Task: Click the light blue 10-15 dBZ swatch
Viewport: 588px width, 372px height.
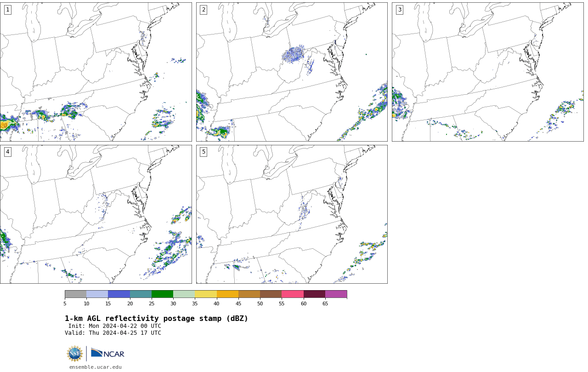Action: point(97,294)
